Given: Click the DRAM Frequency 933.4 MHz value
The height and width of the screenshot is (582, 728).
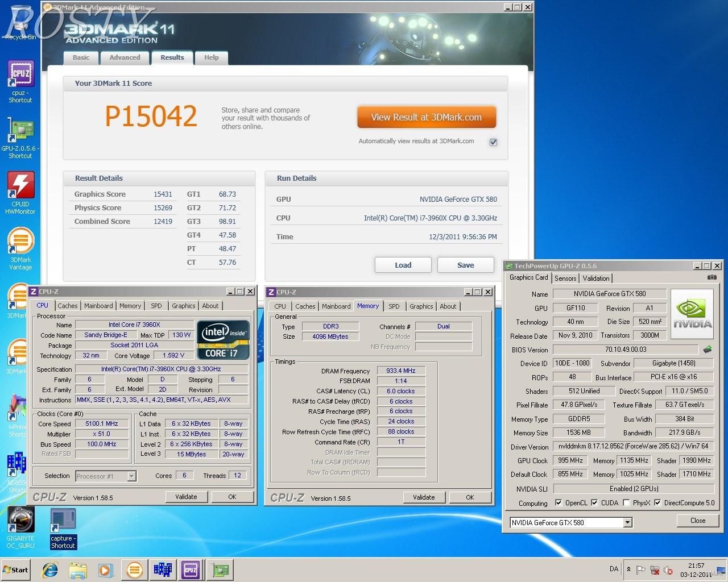Looking at the screenshot, I should point(401,371).
